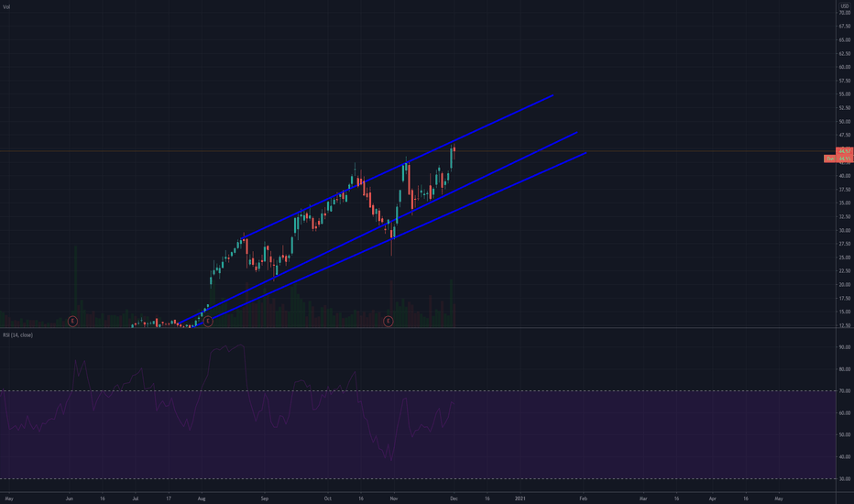Click the Jun label on time axis
This screenshot has height=504, width=854.
(x=69, y=499)
